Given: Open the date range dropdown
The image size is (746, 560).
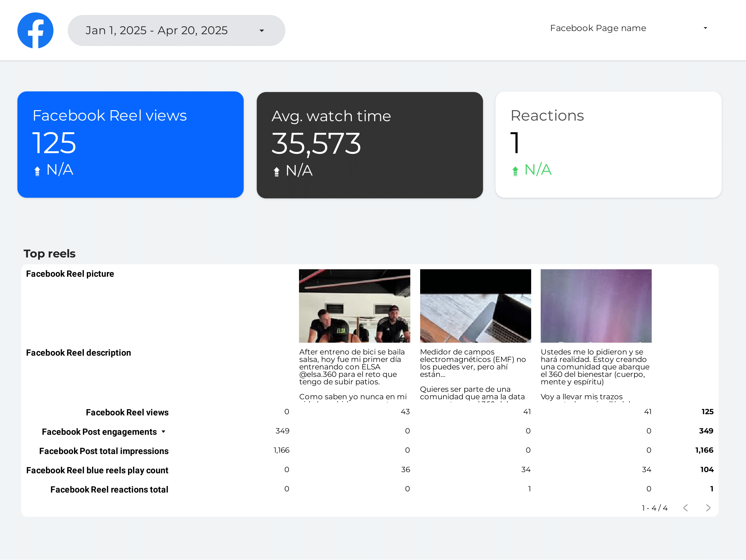Looking at the screenshot, I should pos(176,30).
